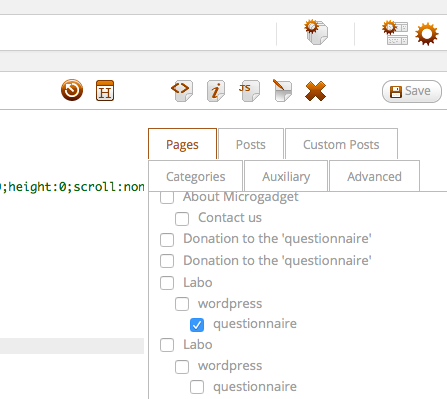Open the angle-brackets code page icon

click(x=182, y=91)
